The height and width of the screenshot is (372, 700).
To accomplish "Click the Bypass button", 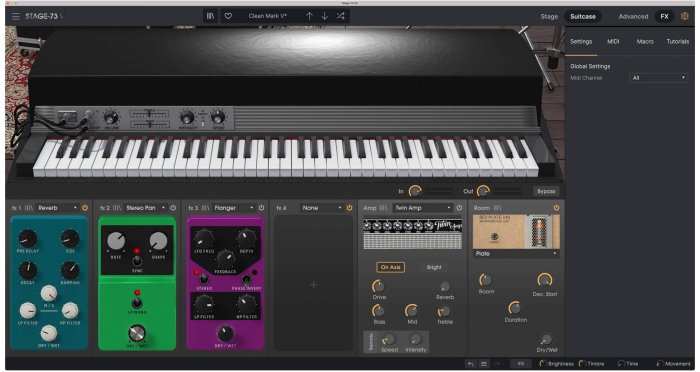I will pos(546,191).
